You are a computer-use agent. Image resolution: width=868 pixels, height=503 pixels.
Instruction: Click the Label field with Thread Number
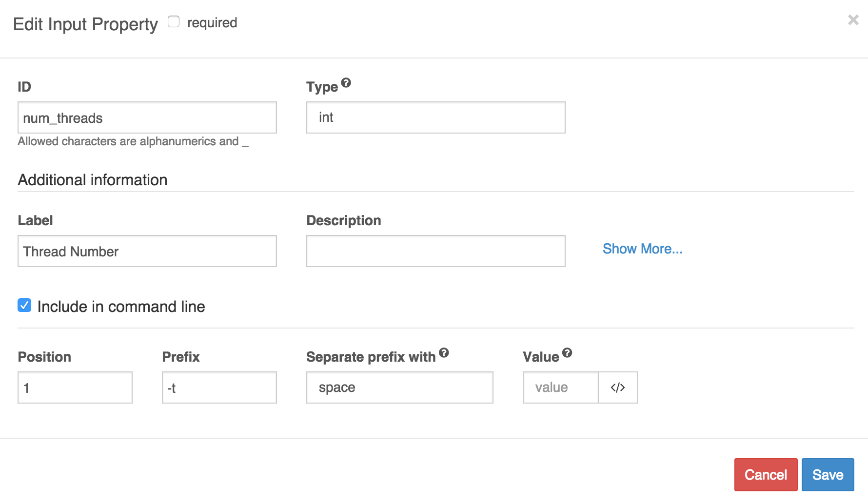point(147,251)
